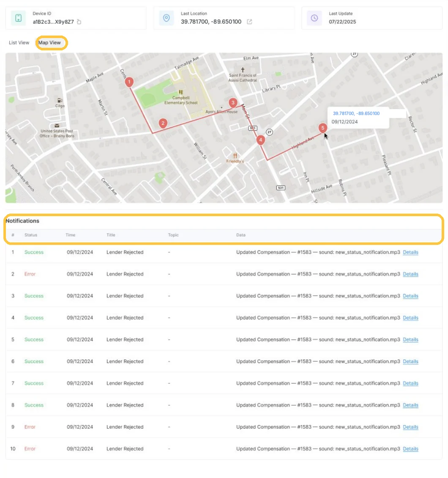
Task: Switch to the List View tab
Action: [x=19, y=43]
